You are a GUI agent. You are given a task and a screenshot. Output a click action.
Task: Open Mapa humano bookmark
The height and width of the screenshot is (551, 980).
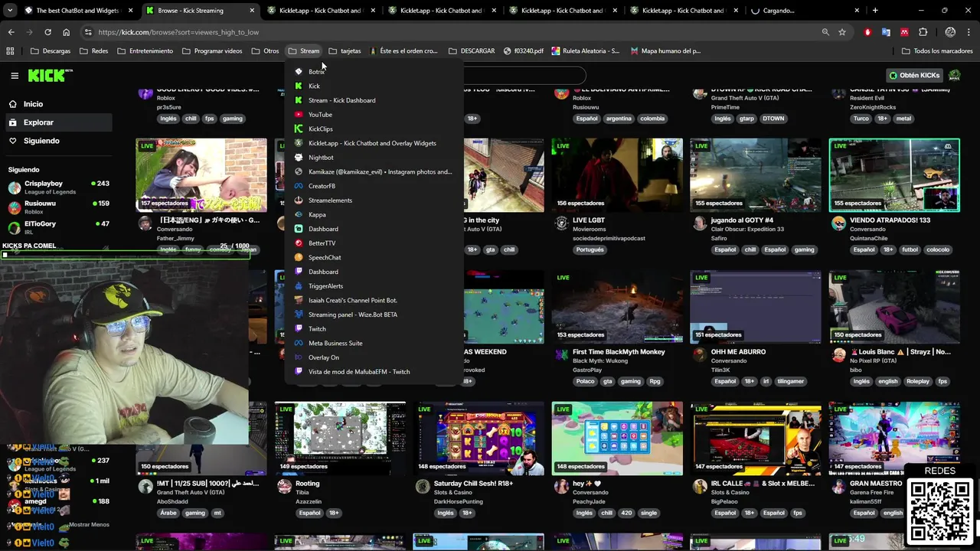[x=665, y=51]
